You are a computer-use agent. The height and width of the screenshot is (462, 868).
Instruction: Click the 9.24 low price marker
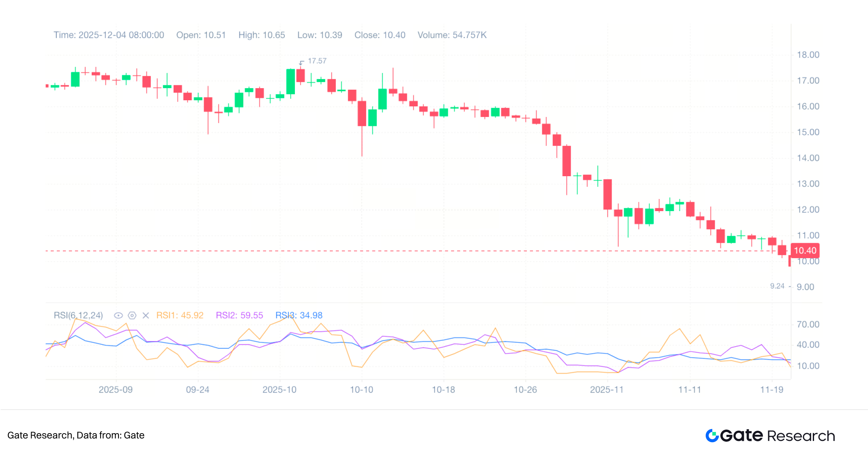click(777, 286)
